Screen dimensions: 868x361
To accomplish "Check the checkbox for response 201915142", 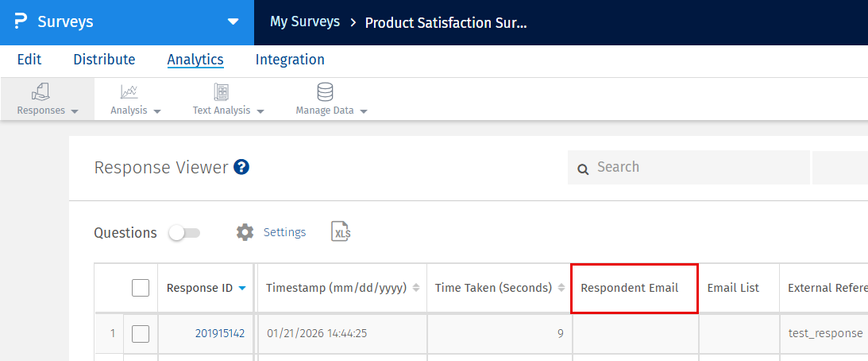I will click(x=141, y=334).
